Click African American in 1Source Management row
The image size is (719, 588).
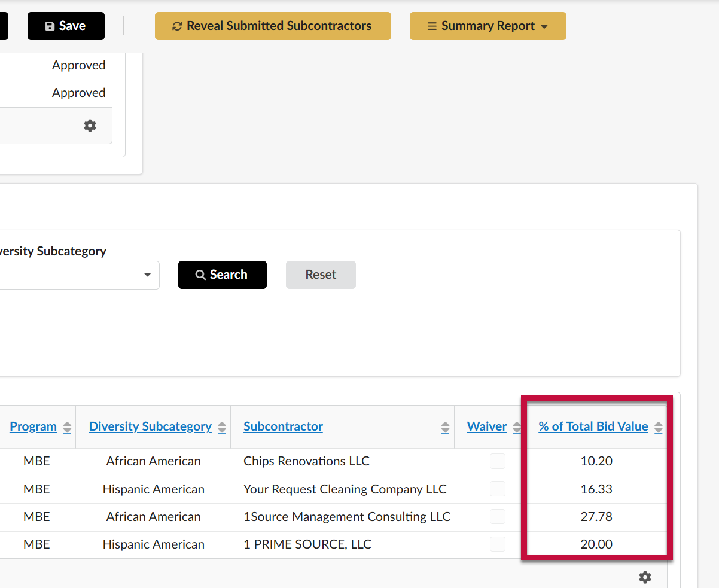(154, 516)
